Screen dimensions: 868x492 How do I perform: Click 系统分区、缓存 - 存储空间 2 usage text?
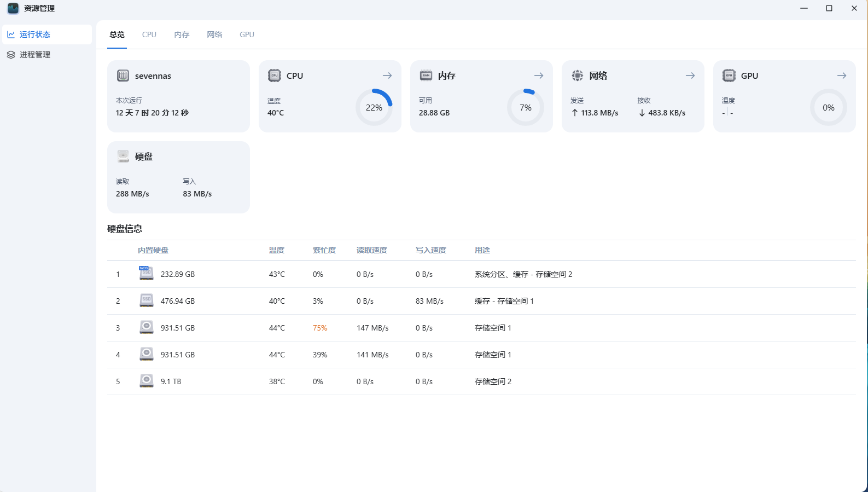pos(523,274)
